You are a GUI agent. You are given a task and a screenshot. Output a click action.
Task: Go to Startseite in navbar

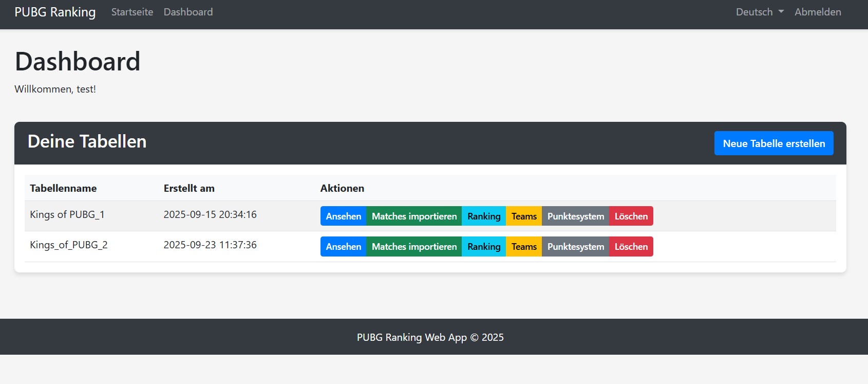pos(132,12)
